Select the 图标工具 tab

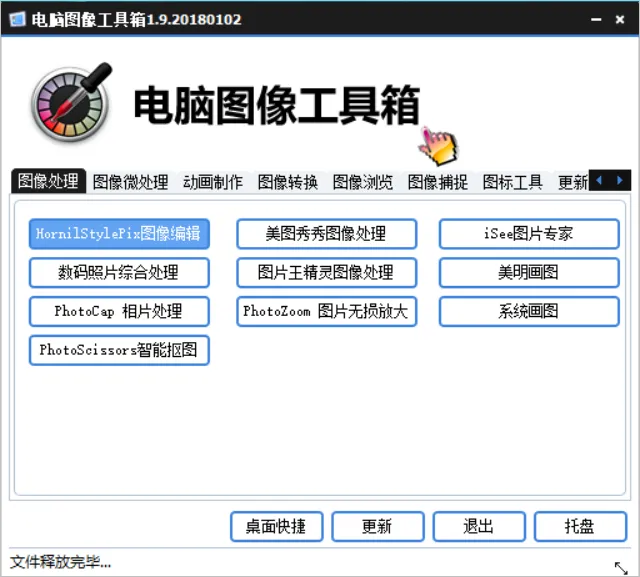[x=513, y=182]
